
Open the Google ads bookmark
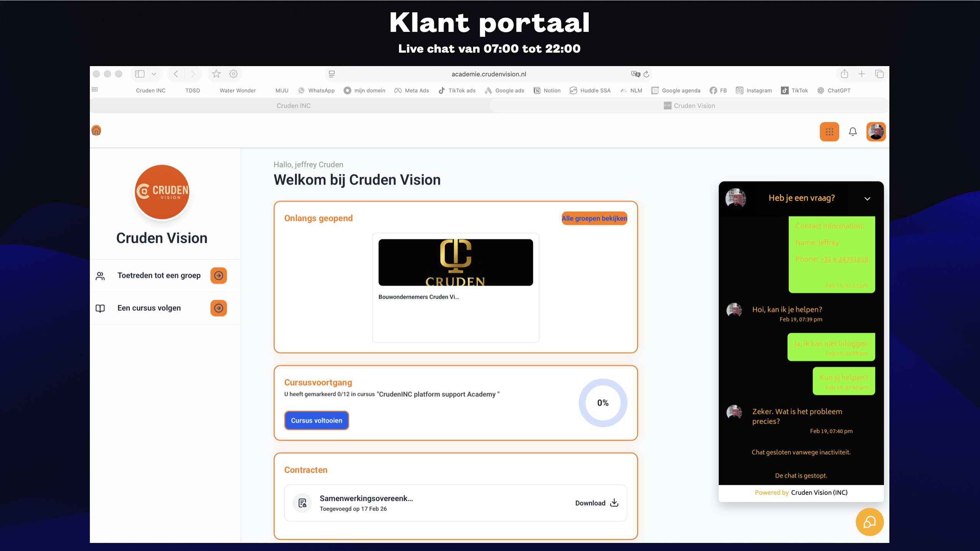pos(505,90)
